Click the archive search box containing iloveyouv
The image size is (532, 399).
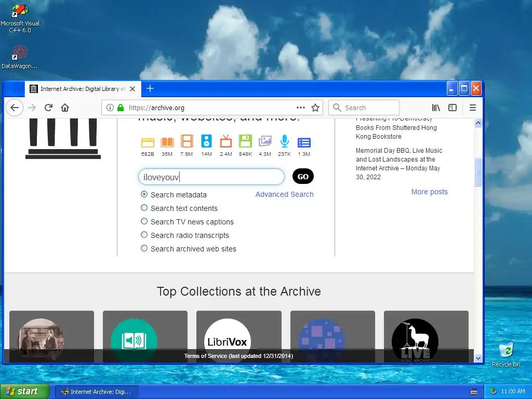[211, 177]
